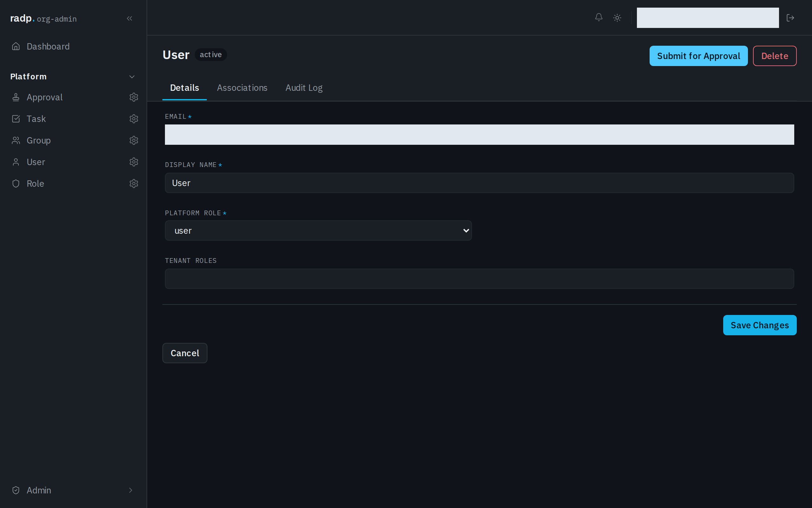The image size is (812, 508).
Task: Click Save Changes button
Action: coord(760,325)
